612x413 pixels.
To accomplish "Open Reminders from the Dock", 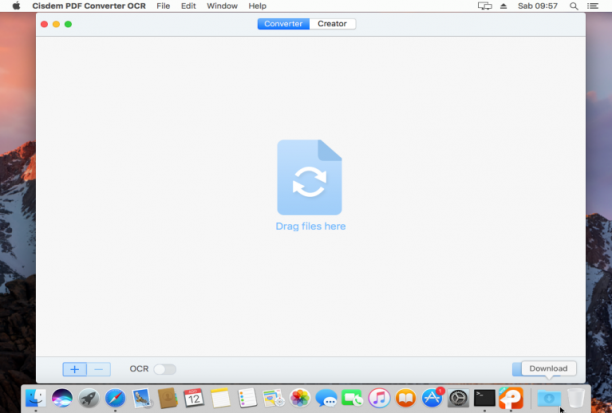I will [247, 398].
